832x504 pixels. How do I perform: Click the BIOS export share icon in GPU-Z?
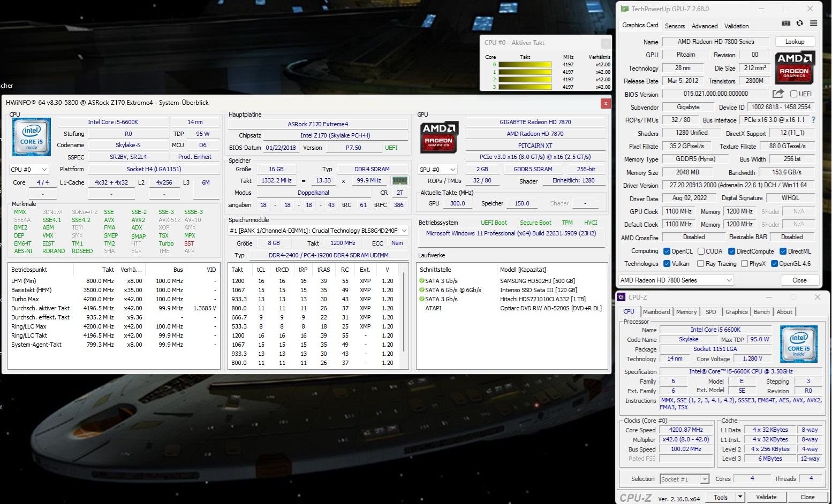pos(778,94)
